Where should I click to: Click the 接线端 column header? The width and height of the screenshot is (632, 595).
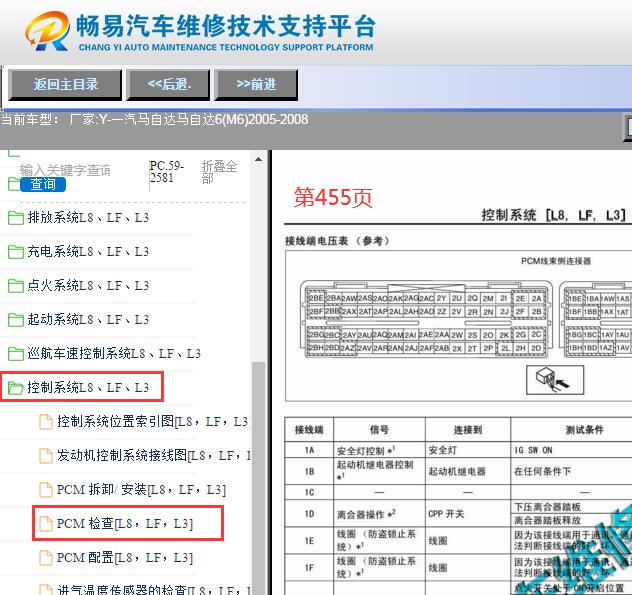(309, 430)
